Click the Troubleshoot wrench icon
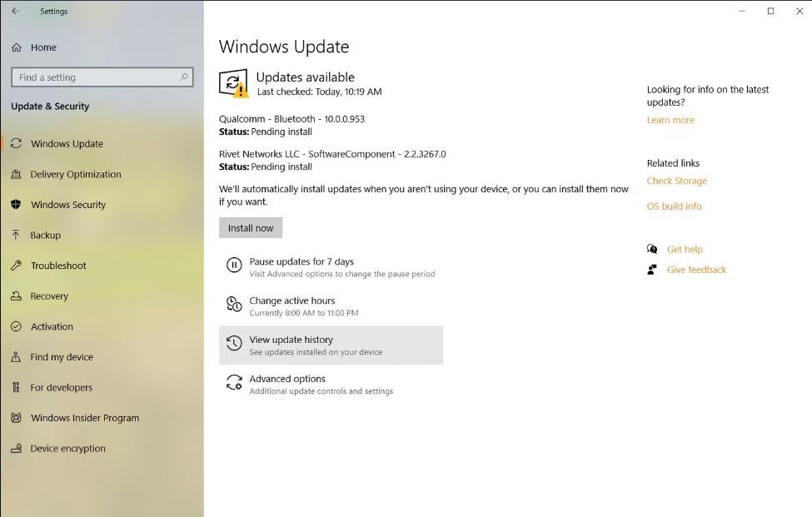Viewport: 812px width, 517px height. coord(16,266)
